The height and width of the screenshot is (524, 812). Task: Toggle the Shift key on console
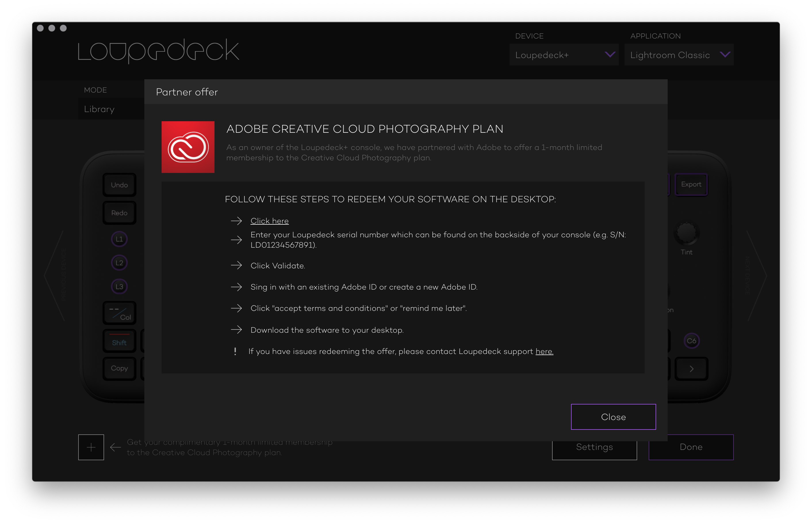click(120, 341)
